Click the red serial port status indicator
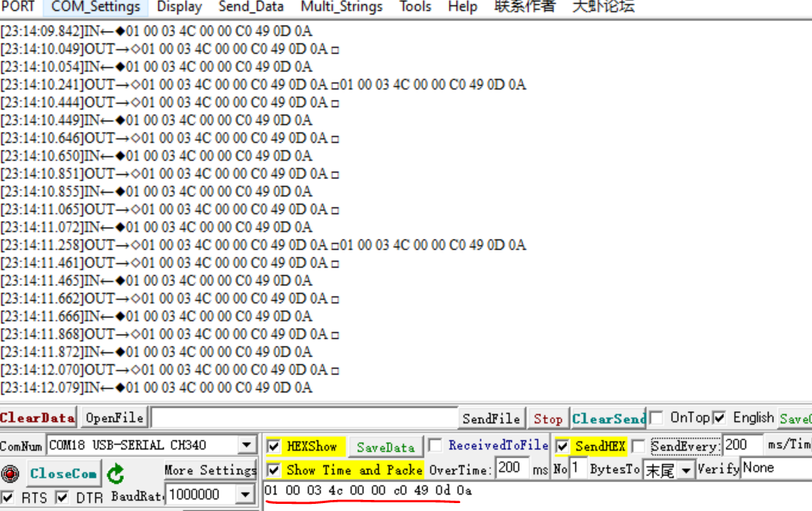Image resolution: width=812 pixels, height=511 pixels. (8, 473)
